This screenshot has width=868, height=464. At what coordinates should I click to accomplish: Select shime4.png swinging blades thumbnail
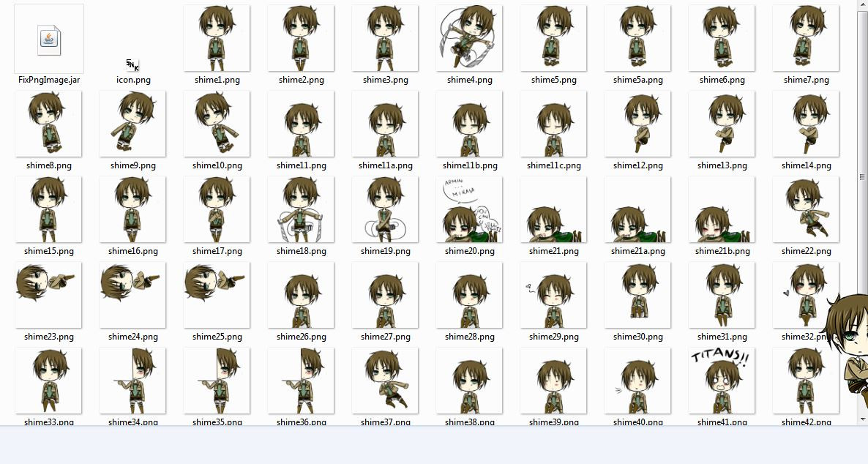[x=469, y=38]
